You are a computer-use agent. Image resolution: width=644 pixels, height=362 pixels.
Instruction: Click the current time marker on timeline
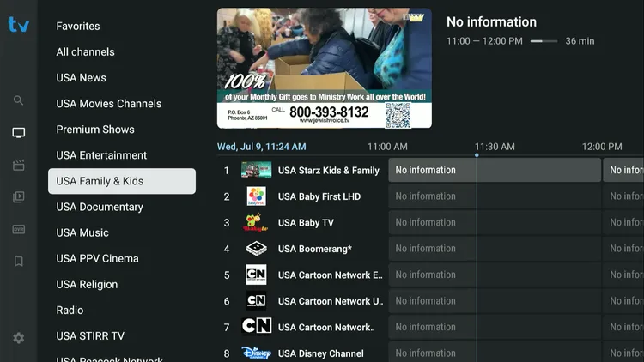tap(477, 155)
